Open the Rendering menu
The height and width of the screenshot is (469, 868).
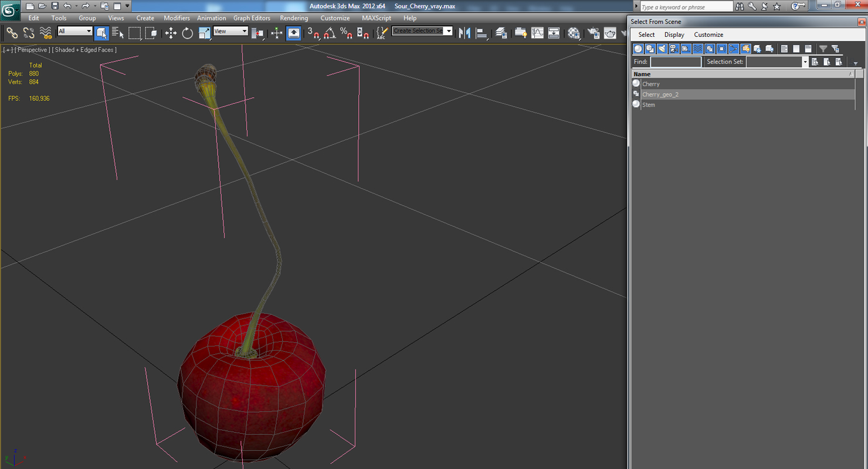(294, 18)
